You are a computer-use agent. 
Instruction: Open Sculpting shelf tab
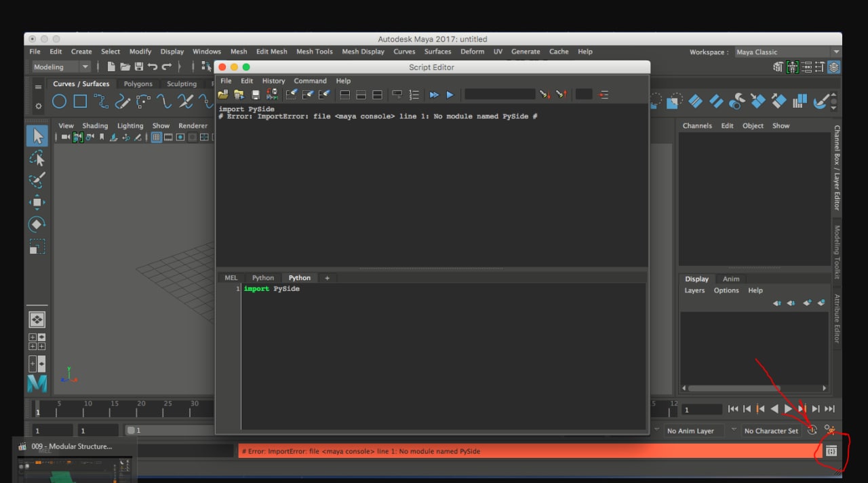[182, 84]
